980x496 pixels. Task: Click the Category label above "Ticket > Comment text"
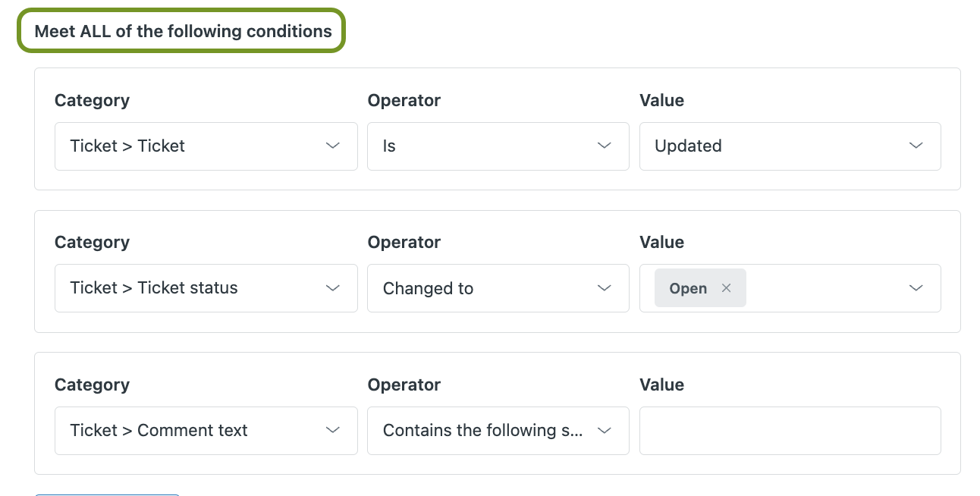[92, 385]
